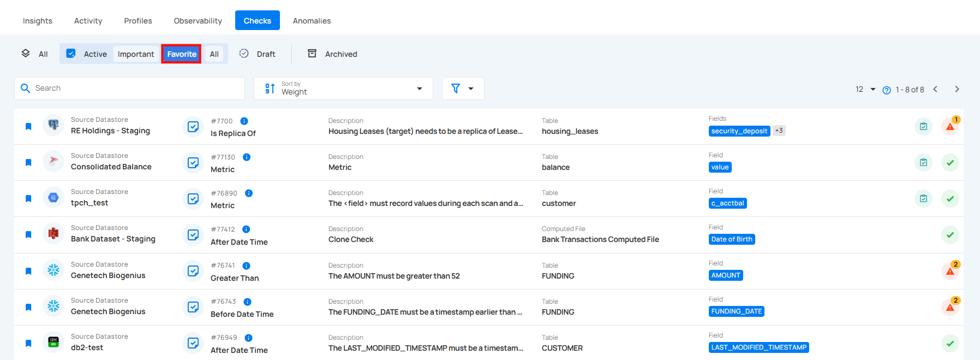Click template clipboard icon for housing_leases row
The width and height of the screenshot is (980, 360).
923,127
